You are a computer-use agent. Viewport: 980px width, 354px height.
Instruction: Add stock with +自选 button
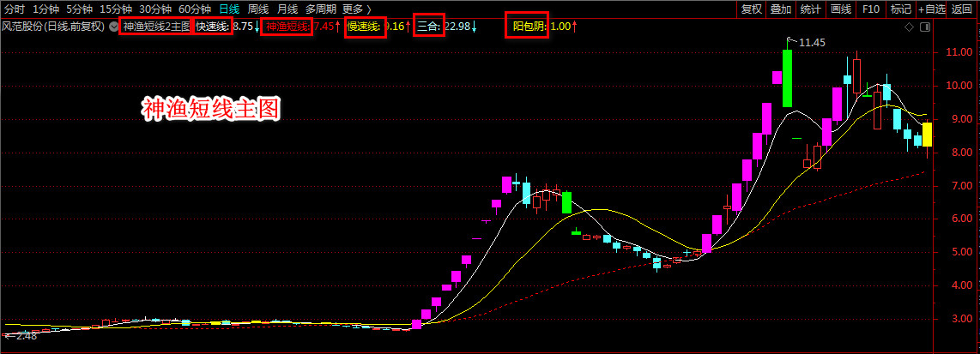pos(931,9)
